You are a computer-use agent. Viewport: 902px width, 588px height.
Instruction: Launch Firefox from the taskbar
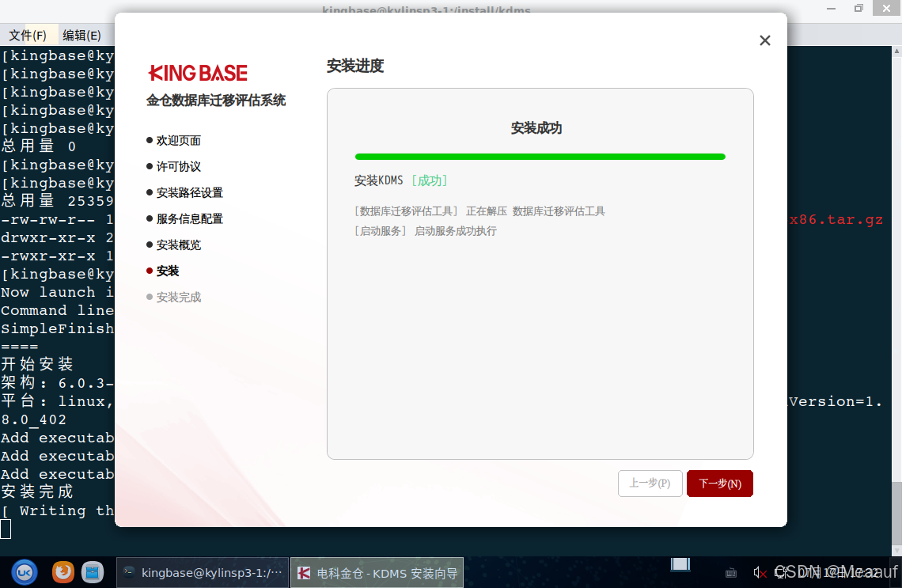(63, 572)
